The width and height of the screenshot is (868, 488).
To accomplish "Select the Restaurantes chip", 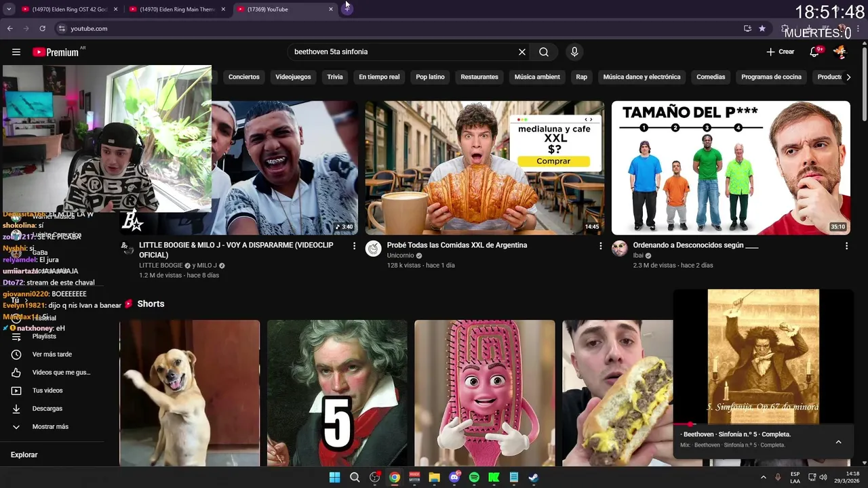I will pos(479,77).
